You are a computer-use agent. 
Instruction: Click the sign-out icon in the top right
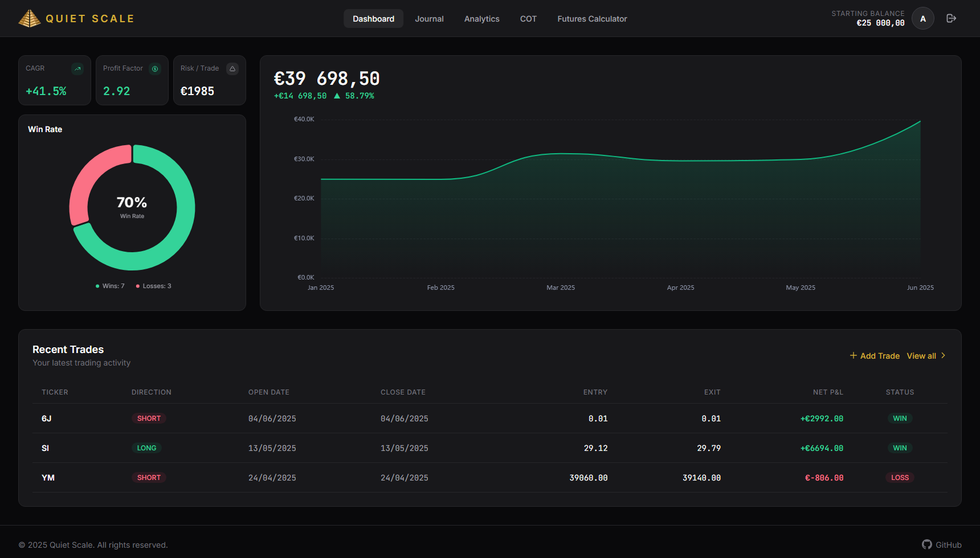pos(951,18)
